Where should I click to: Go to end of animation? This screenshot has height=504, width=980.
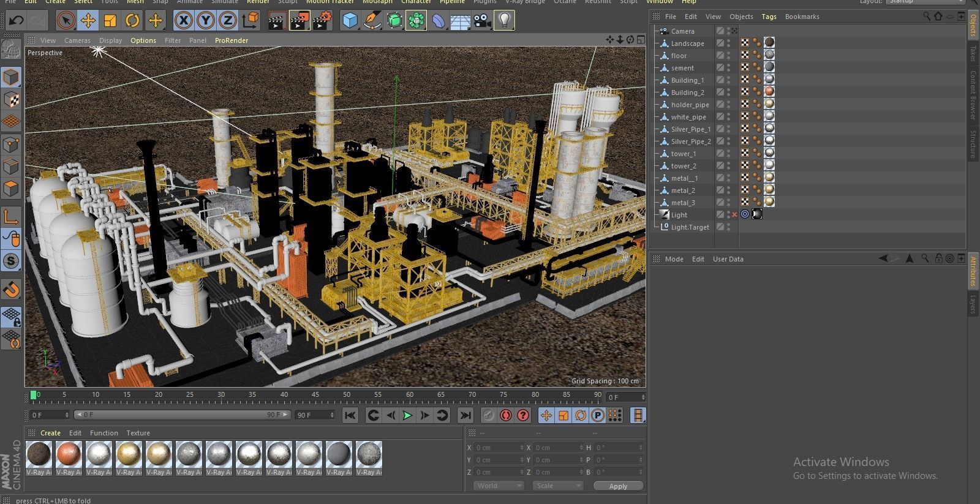(466, 415)
